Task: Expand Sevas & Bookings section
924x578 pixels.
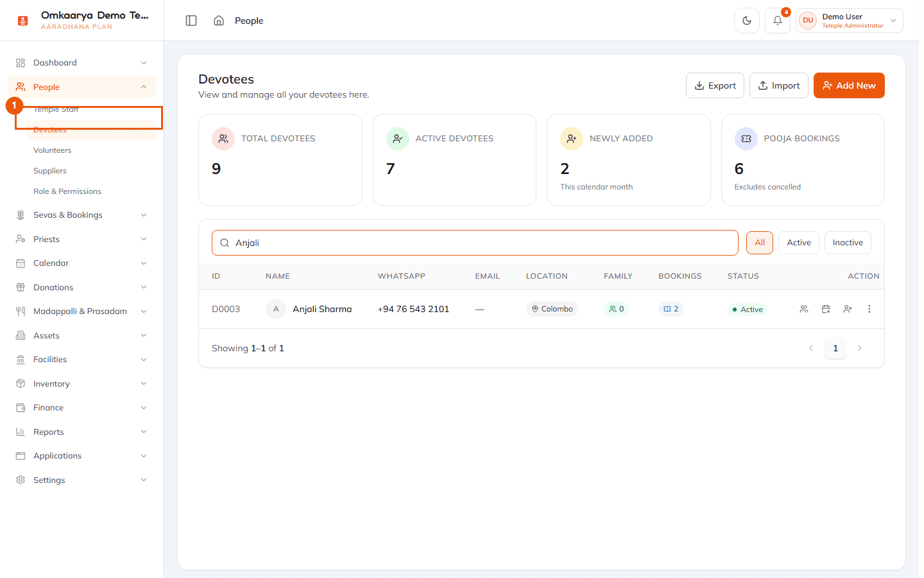Action: [81, 215]
